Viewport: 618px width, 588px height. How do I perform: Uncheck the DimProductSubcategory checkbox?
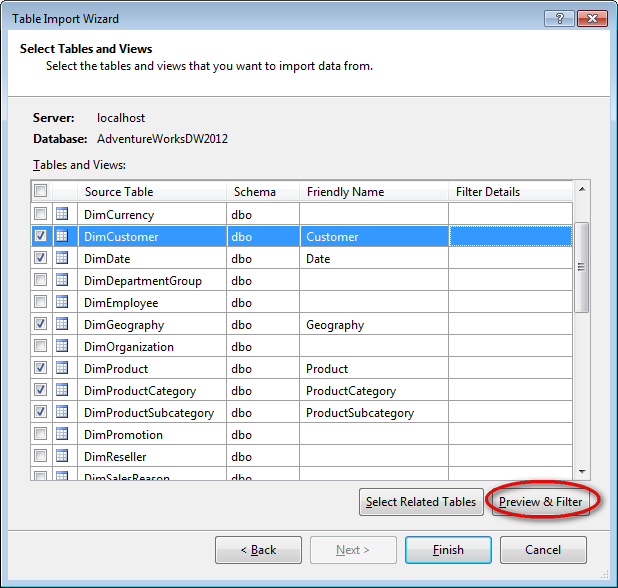(x=41, y=412)
